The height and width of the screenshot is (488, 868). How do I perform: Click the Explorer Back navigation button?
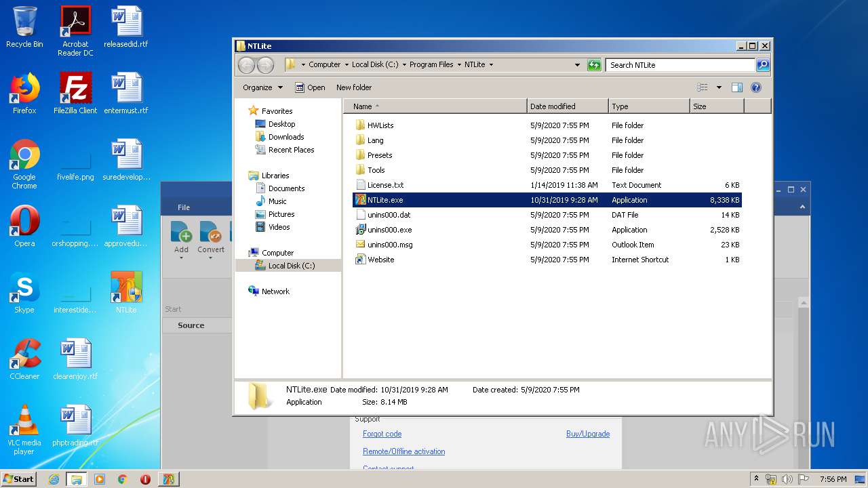click(x=246, y=65)
